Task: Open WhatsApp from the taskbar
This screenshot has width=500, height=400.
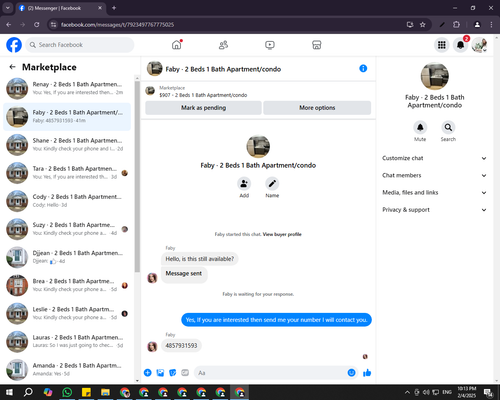Action: tap(67, 392)
